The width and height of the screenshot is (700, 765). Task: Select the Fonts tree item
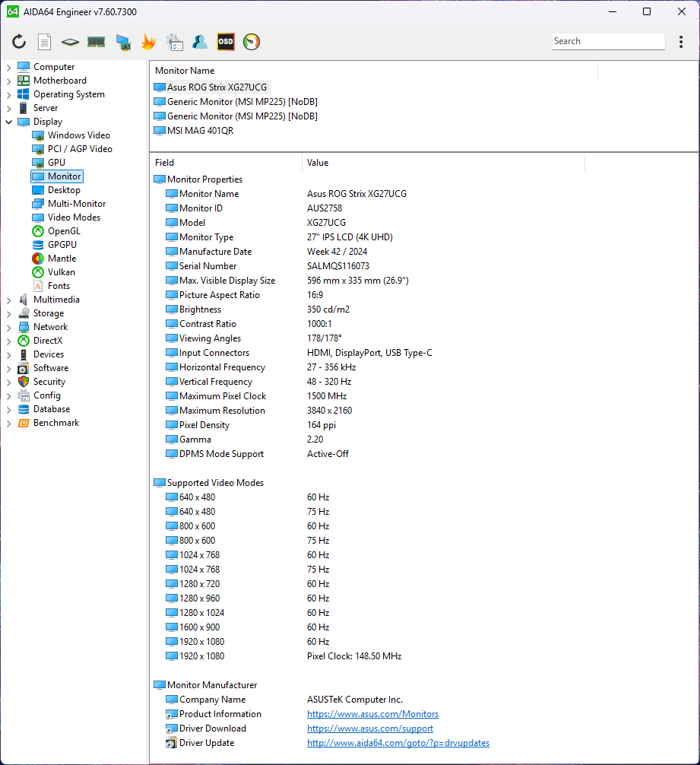(51, 285)
